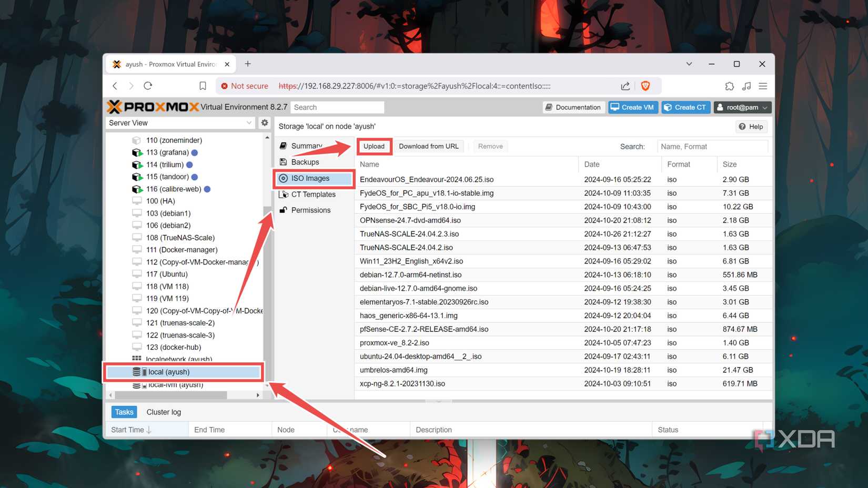Click the Name, Format search field
The image size is (868, 488).
coord(712,146)
